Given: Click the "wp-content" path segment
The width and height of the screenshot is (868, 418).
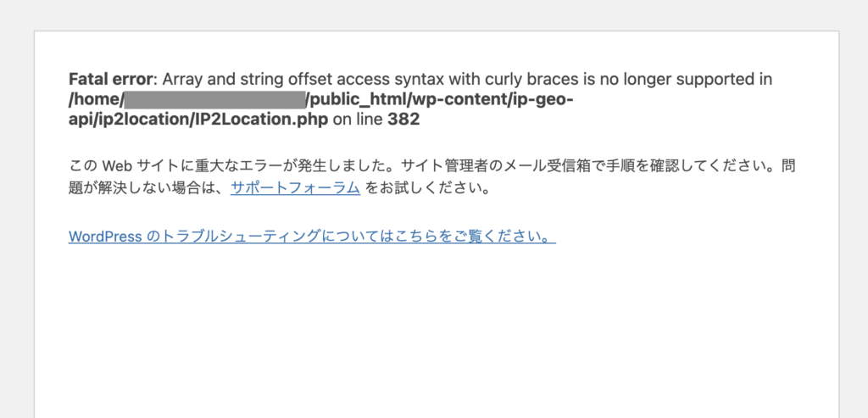Looking at the screenshot, I should [453, 100].
